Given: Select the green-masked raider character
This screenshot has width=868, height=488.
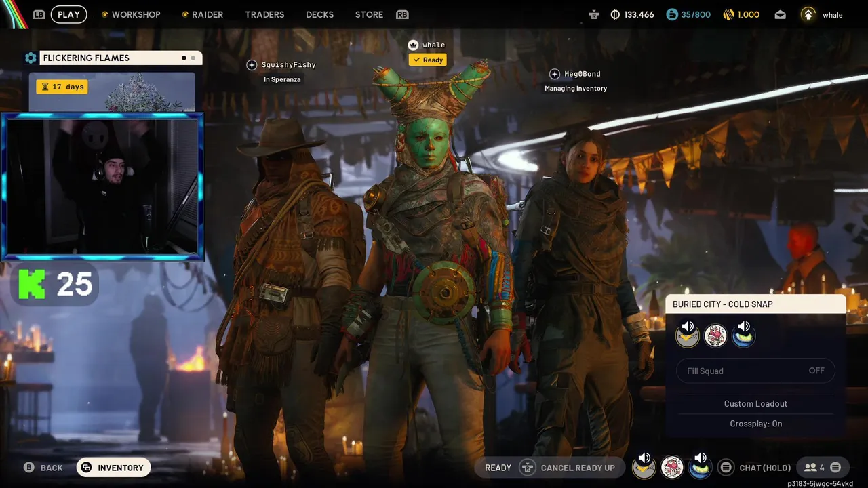Looking at the screenshot, I should click(434, 271).
